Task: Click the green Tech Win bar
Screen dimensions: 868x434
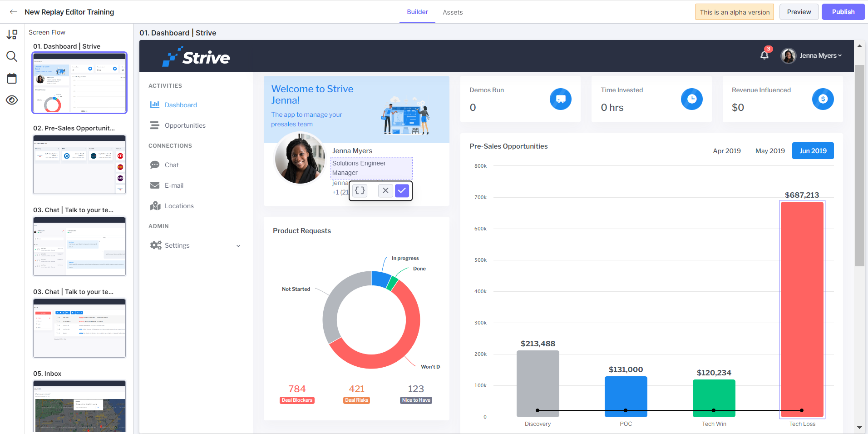Action: pyautogui.click(x=714, y=398)
